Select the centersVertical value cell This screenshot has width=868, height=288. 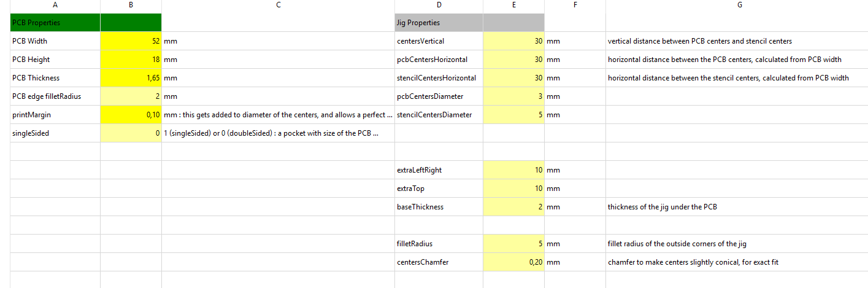point(513,41)
